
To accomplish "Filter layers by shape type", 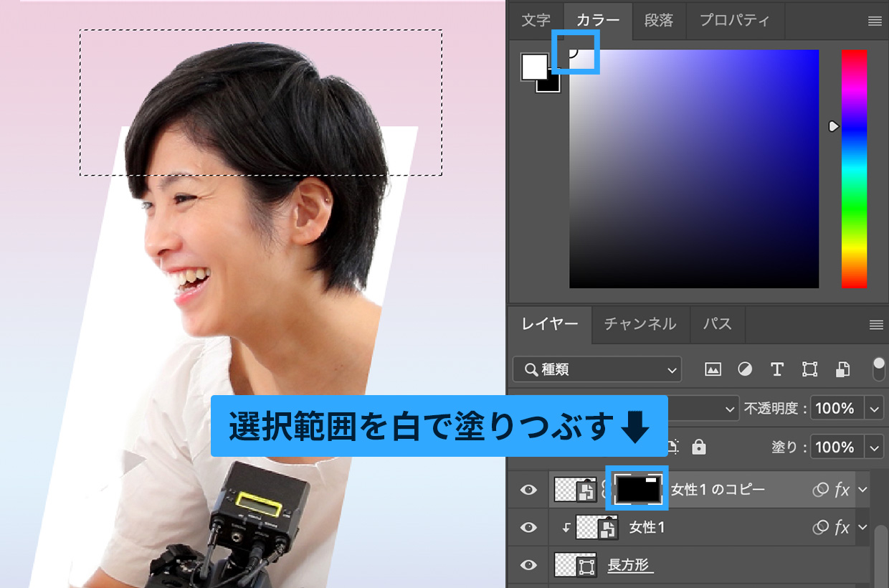I will pos(809,370).
